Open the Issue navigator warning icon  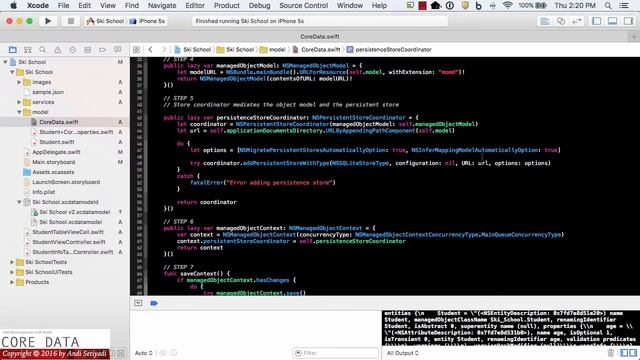pos(58,50)
